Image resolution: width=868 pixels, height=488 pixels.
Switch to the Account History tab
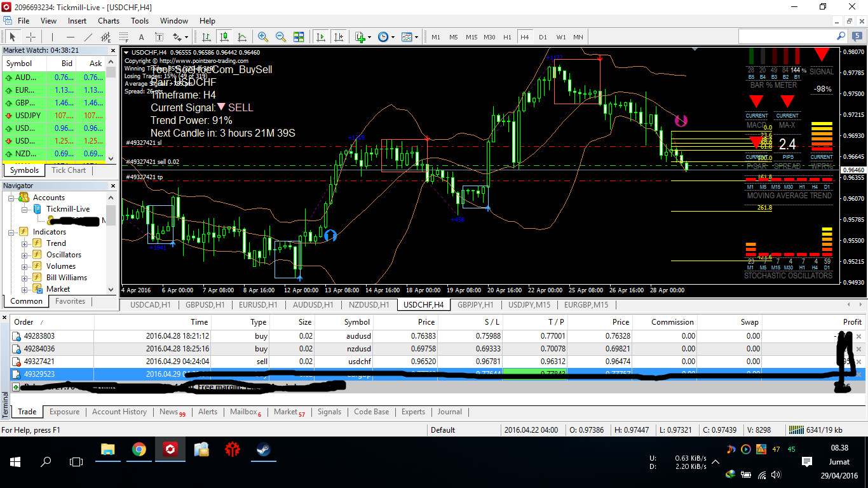[x=119, y=412]
